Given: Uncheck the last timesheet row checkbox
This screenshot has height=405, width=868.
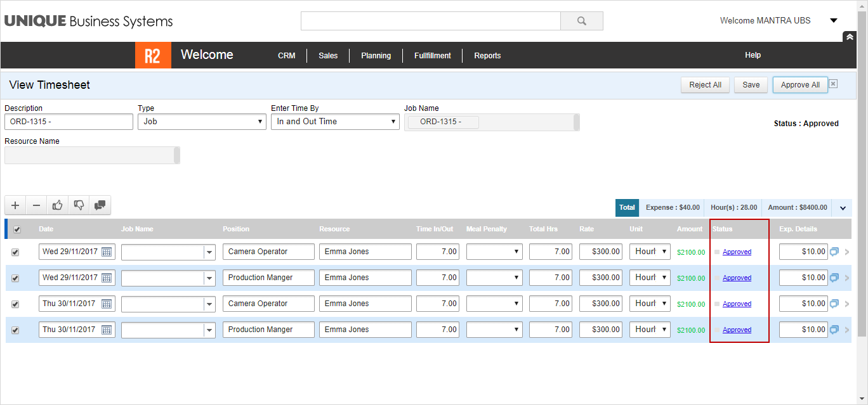Looking at the screenshot, I should pyautogui.click(x=15, y=330).
